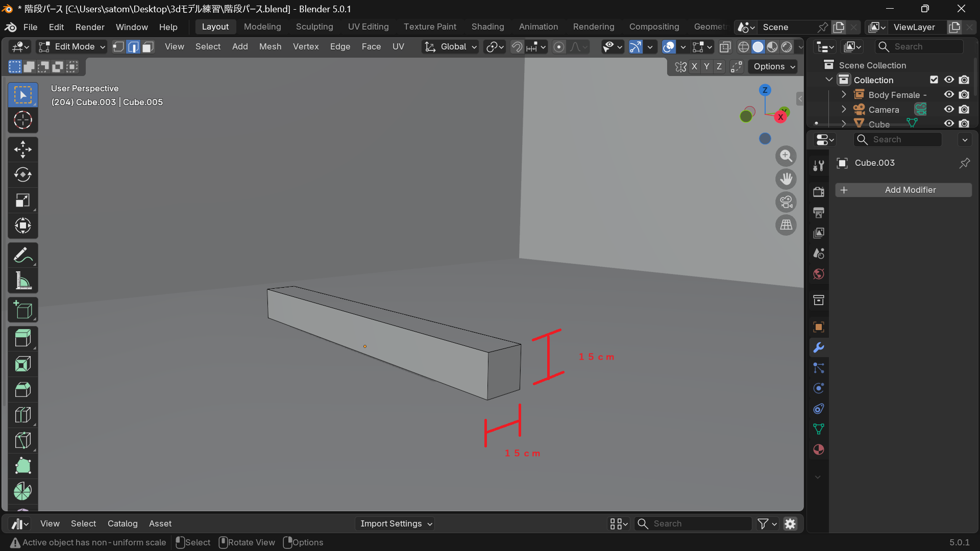Select the Move tool in toolbar
Image resolution: width=980 pixels, height=551 pixels.
[22, 149]
